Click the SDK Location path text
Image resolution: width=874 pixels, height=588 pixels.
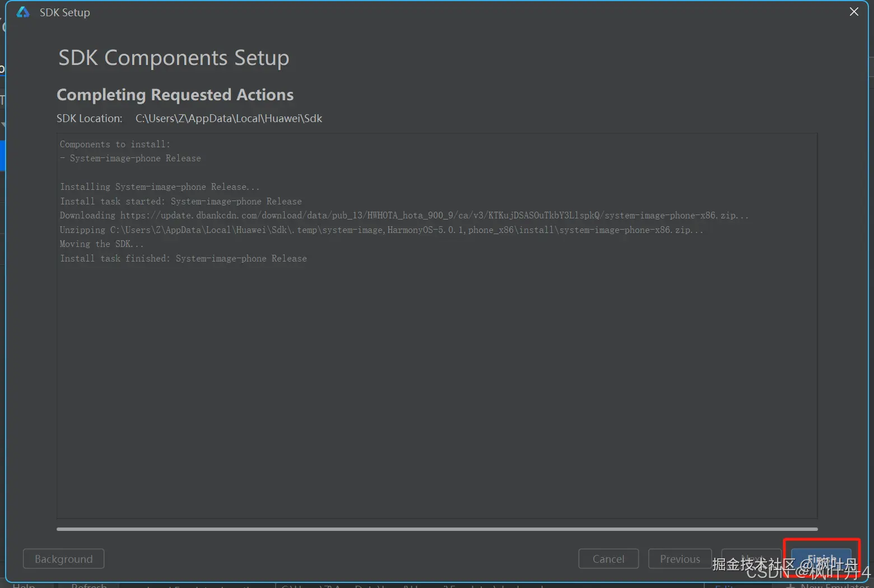(x=229, y=118)
